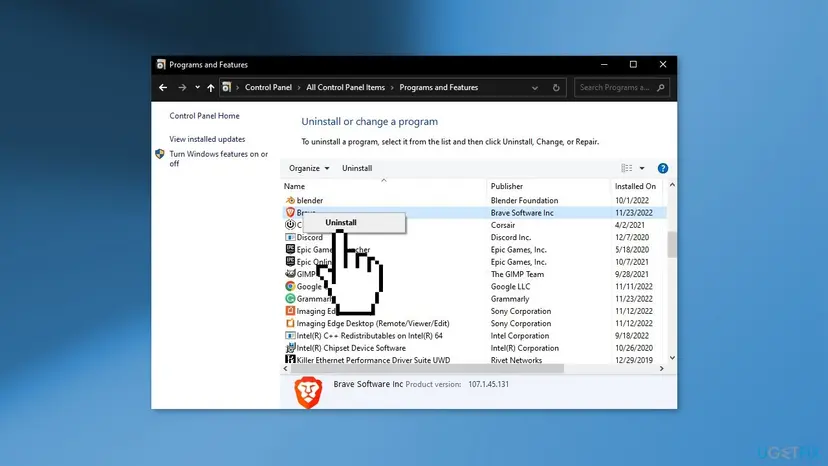Viewport: 828px width, 466px height.
Task: Click Uninstall in the toolbar
Action: pos(357,168)
